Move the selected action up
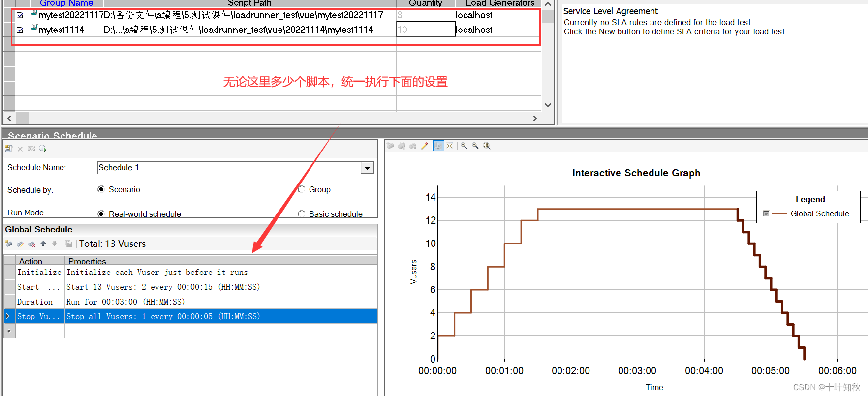This screenshot has width=868, height=396. 43,244
